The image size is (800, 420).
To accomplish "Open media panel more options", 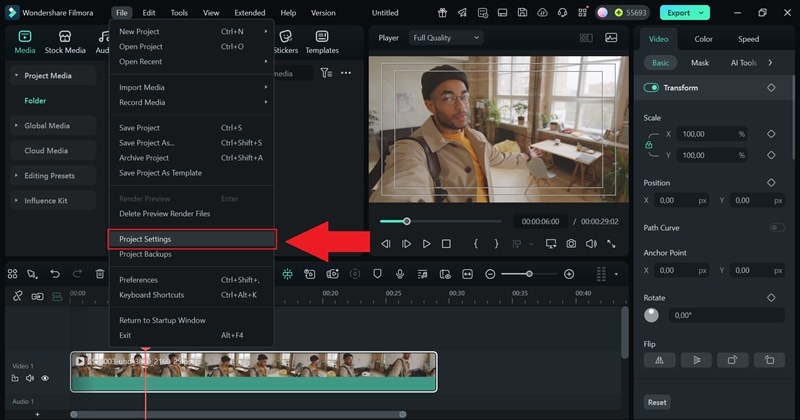I will pos(346,73).
